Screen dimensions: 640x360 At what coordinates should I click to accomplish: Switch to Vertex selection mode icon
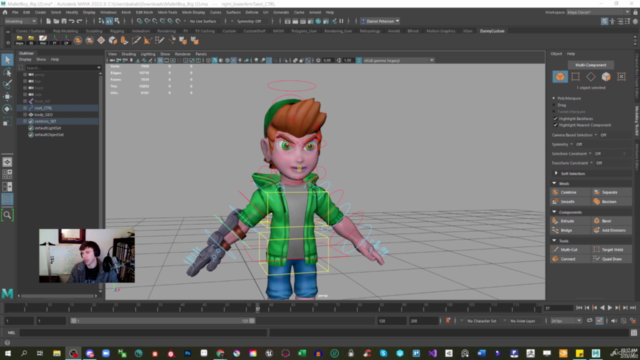click(576, 76)
